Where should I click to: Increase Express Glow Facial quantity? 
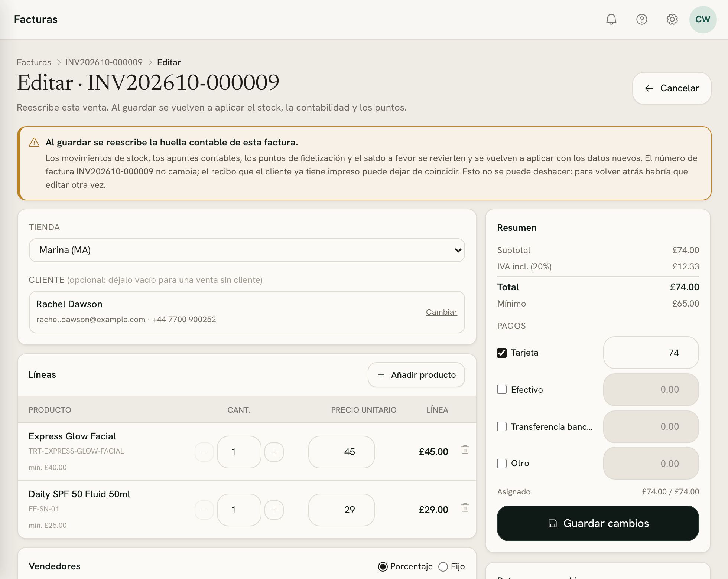pos(274,452)
